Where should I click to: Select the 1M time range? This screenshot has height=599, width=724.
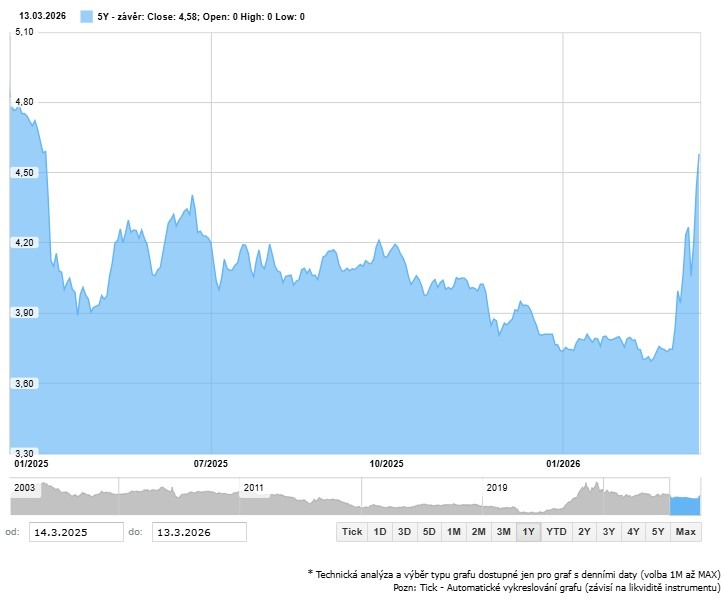click(454, 532)
